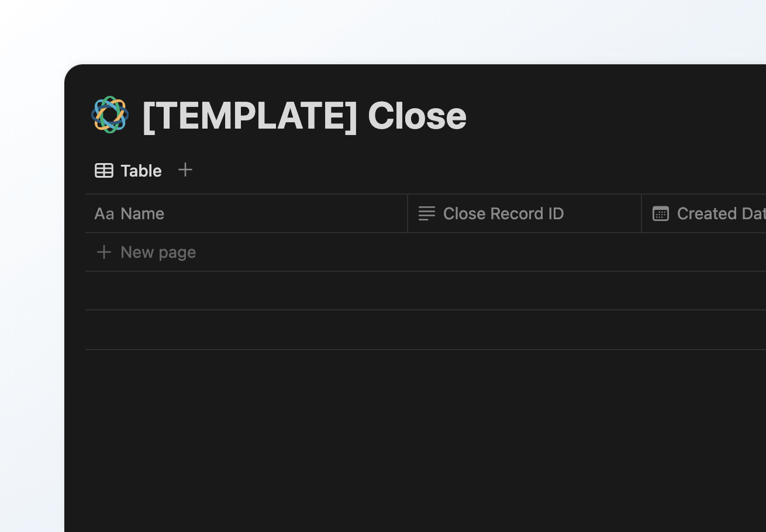Click divider between Name and Close Record ID
Viewport: 766px width, 532px height.
(x=408, y=213)
